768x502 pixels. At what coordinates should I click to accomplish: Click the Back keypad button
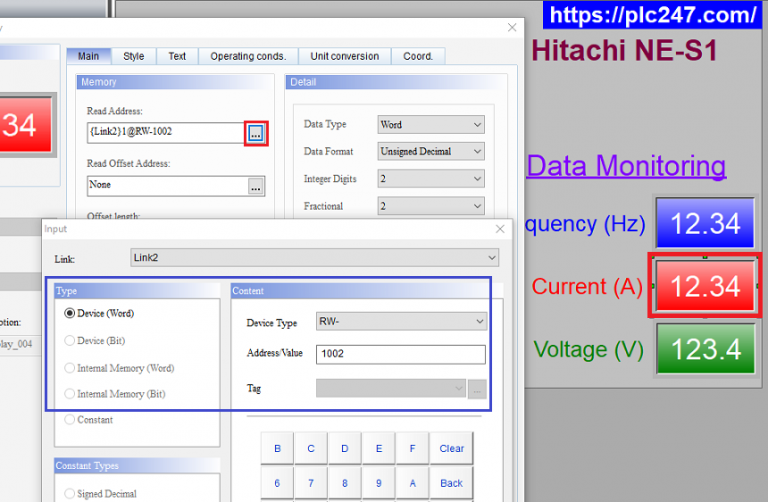pos(452,483)
